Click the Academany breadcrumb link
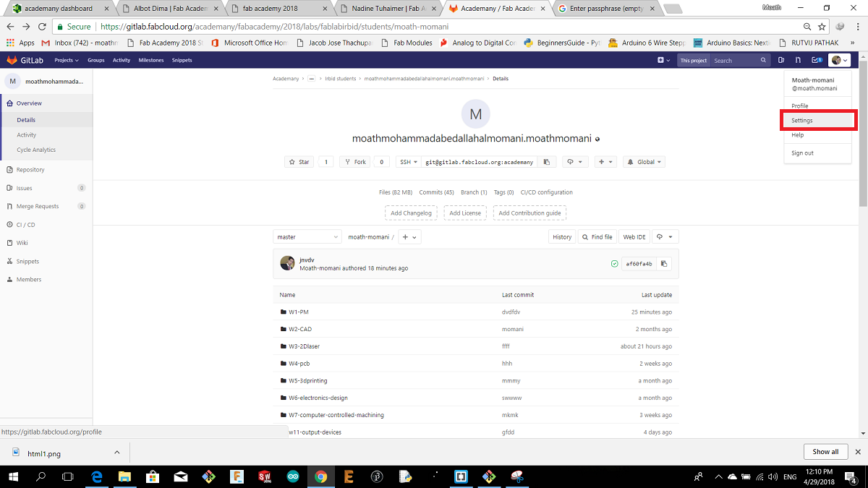 286,78
